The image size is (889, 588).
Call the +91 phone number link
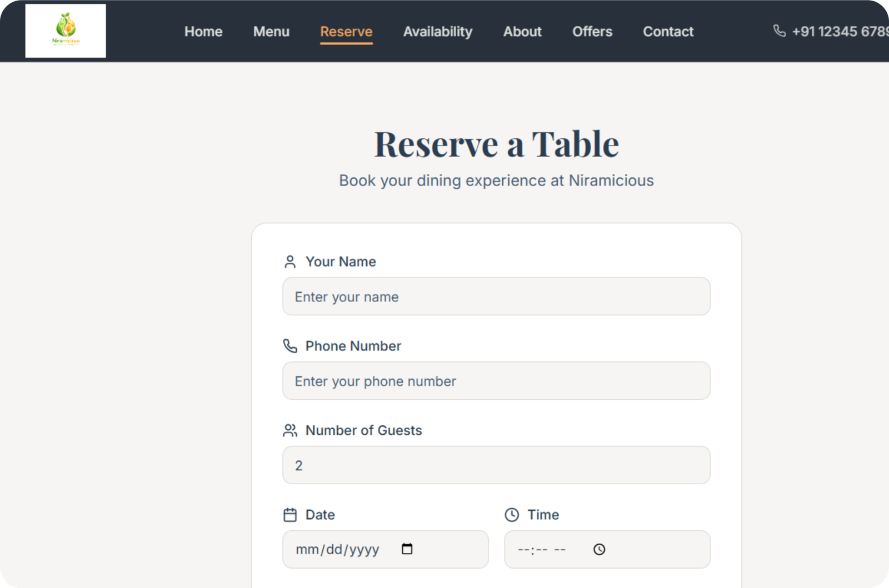839,32
